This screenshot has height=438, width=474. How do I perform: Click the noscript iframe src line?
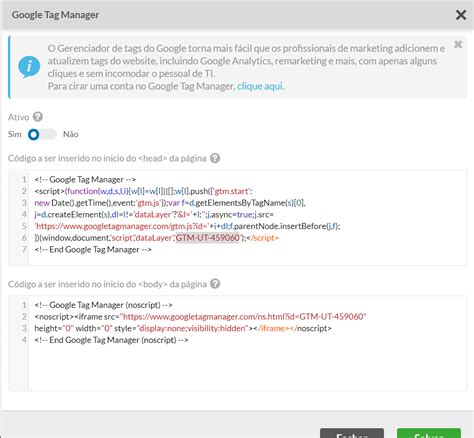coord(200,316)
